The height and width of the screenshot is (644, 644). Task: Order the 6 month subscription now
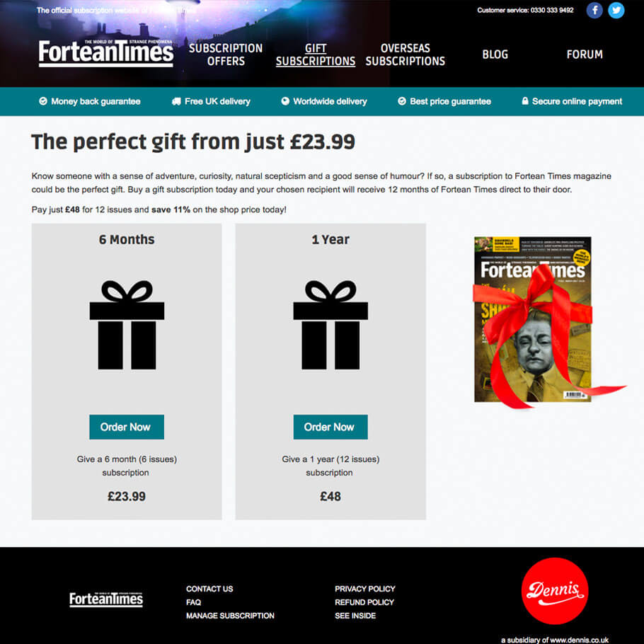coord(127,427)
